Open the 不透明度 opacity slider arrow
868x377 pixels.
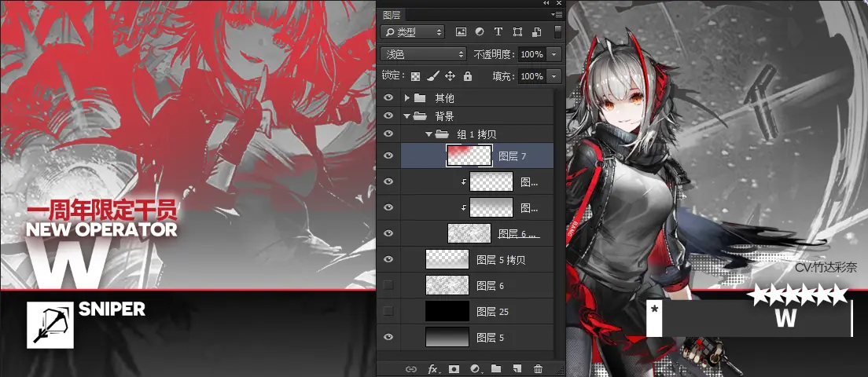point(554,54)
